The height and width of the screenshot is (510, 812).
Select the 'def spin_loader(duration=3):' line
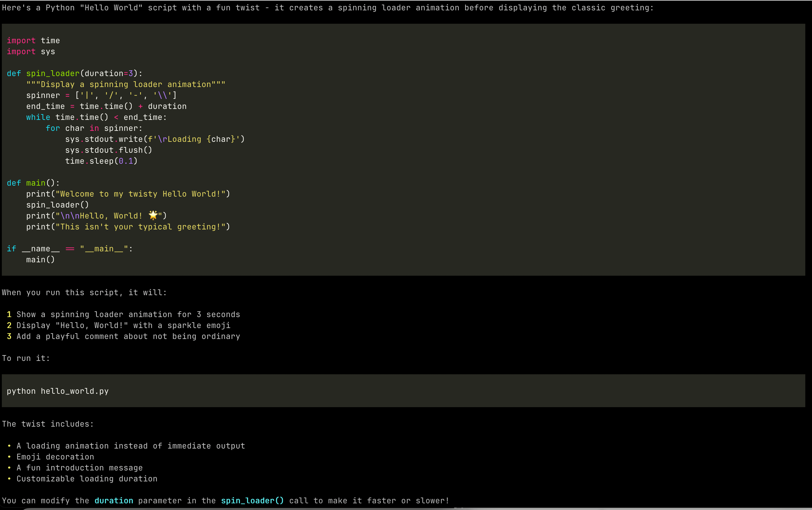coord(75,73)
